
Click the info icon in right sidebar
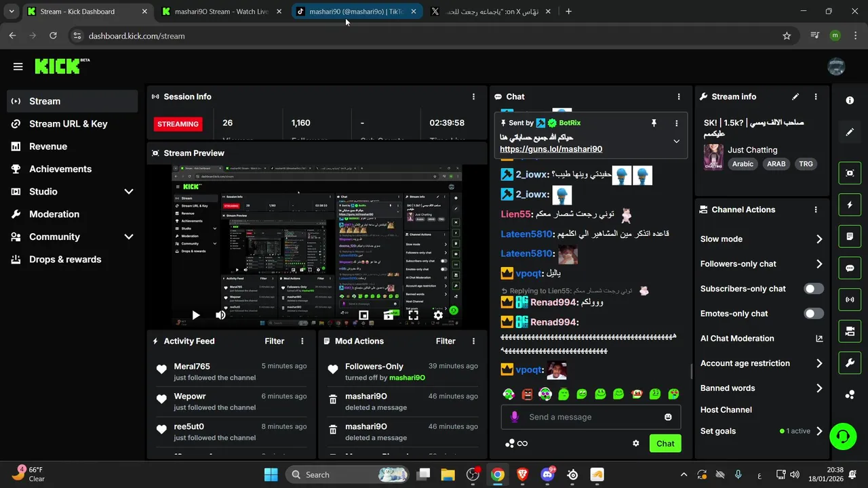pyautogui.click(x=850, y=100)
